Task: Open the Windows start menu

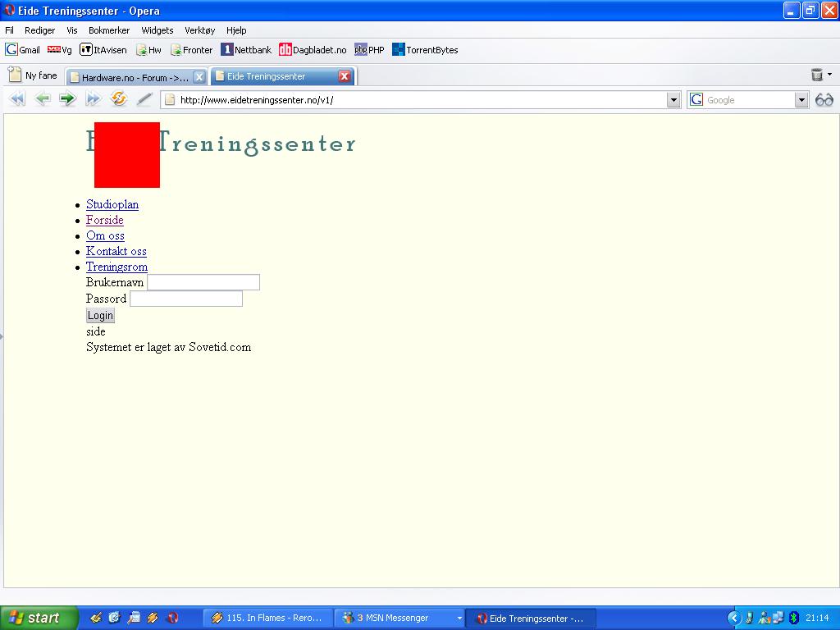Action: 38,619
